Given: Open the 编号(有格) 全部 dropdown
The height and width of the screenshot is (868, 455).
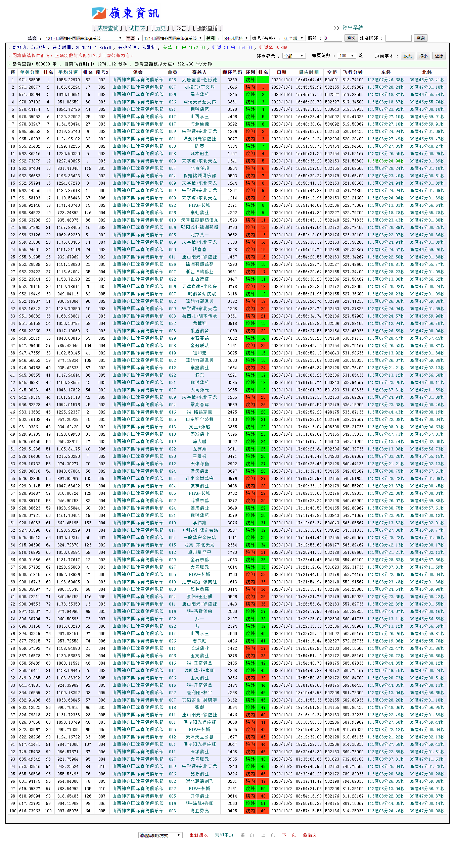Looking at the screenshot, I should point(294,38).
